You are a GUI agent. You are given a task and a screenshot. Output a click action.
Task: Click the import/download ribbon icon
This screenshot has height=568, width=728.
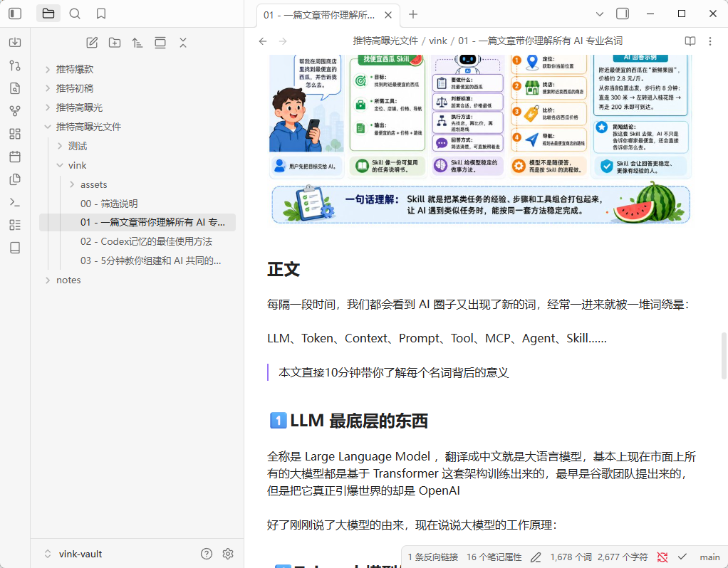[15, 42]
